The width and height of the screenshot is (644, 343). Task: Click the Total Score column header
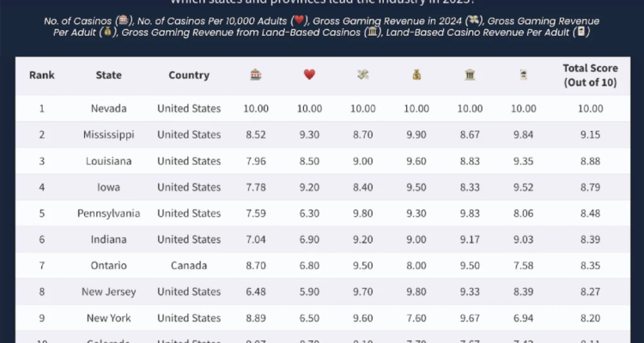[590, 75]
